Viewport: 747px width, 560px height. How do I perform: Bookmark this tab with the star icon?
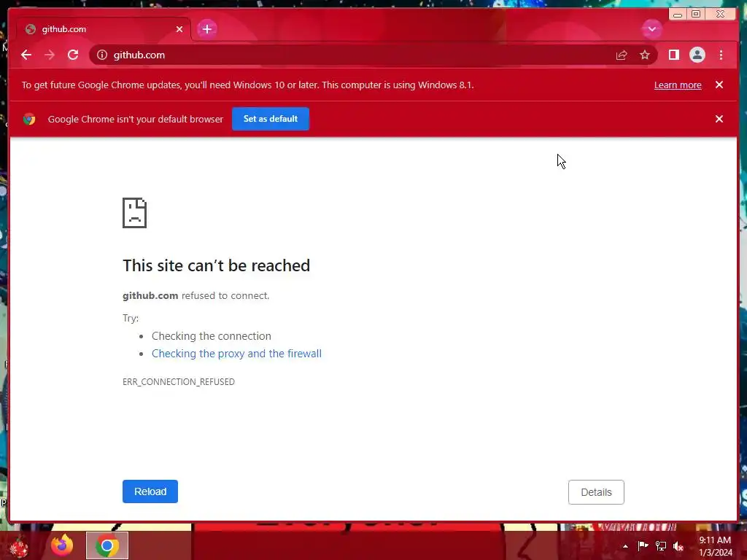pos(645,55)
